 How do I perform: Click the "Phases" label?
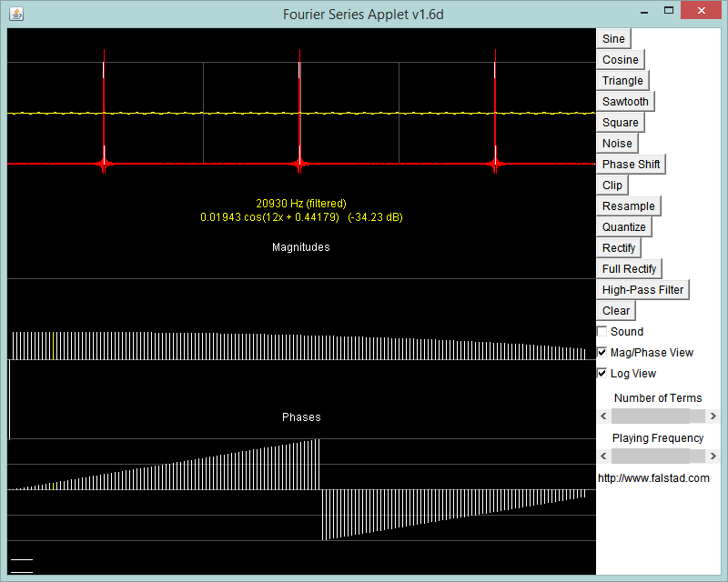click(x=301, y=416)
